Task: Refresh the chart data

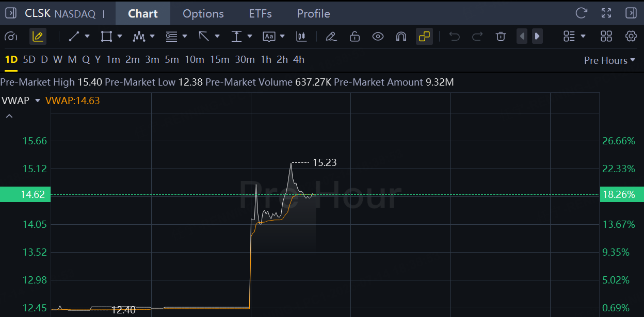Action: click(x=582, y=13)
